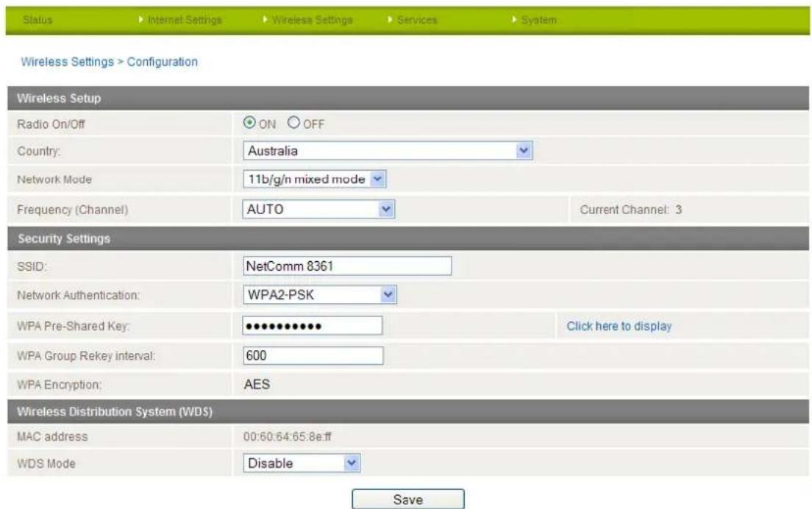Click the Network Authentication label
This screenshot has height=509, width=812.
click(78, 295)
